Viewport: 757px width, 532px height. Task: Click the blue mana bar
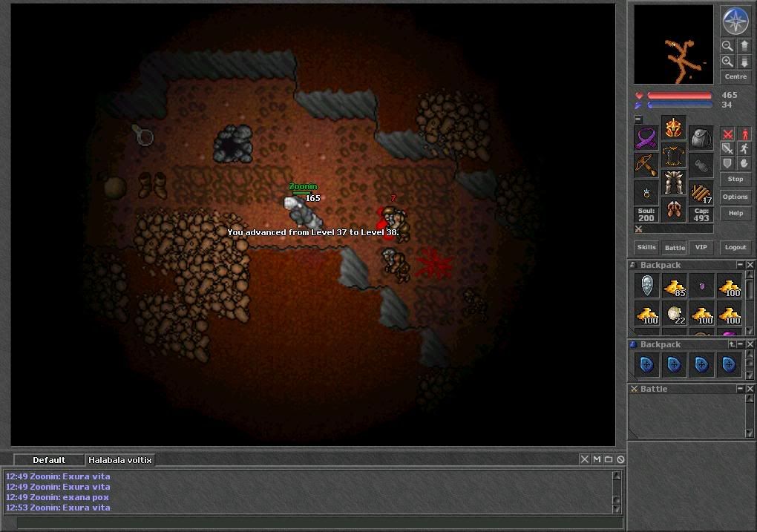(x=679, y=105)
